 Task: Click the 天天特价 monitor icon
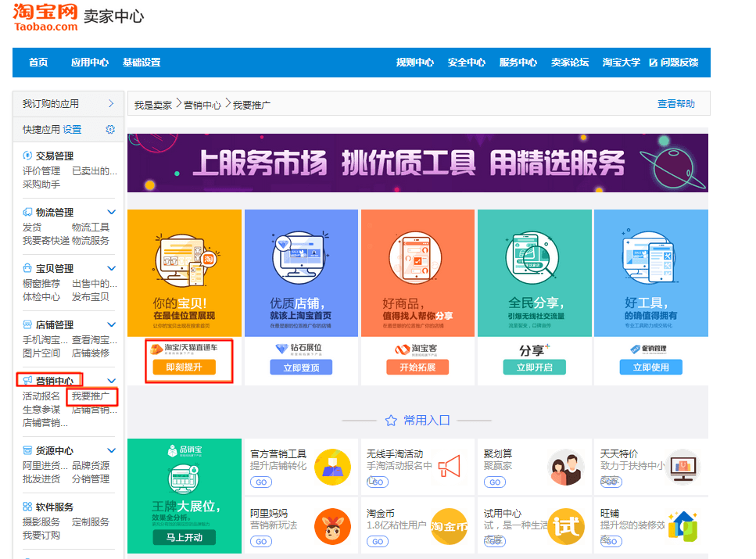tap(683, 466)
